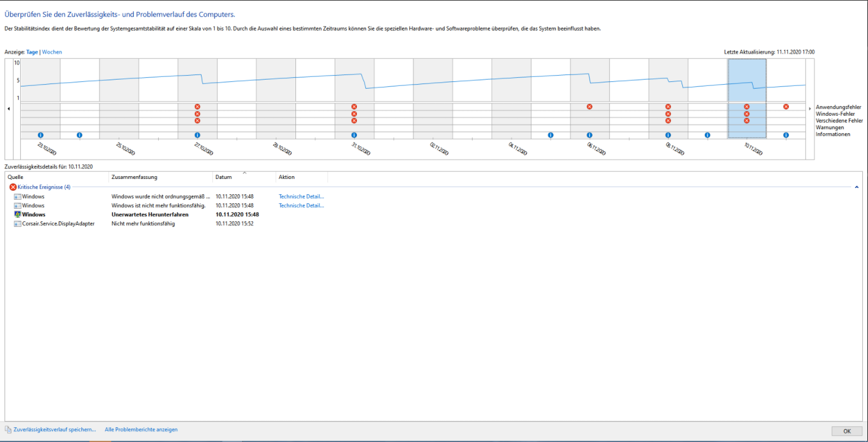This screenshot has height=442, width=868.
Task: Select Corsair 'Nicht mehr funktionsfähig' summary
Action: tap(143, 224)
